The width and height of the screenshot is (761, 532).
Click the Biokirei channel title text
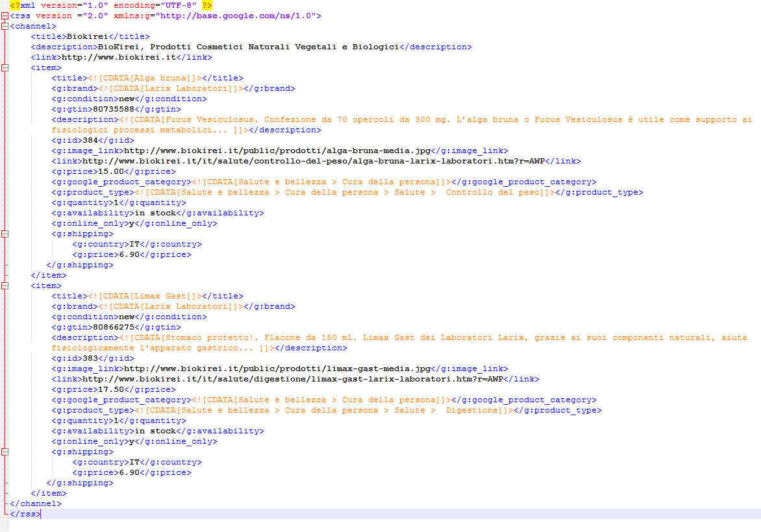87,36
